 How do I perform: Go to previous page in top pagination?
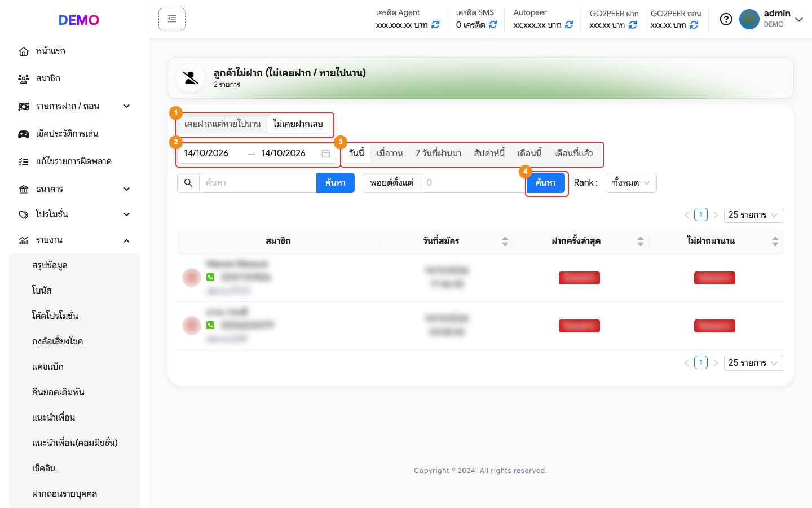pos(687,215)
